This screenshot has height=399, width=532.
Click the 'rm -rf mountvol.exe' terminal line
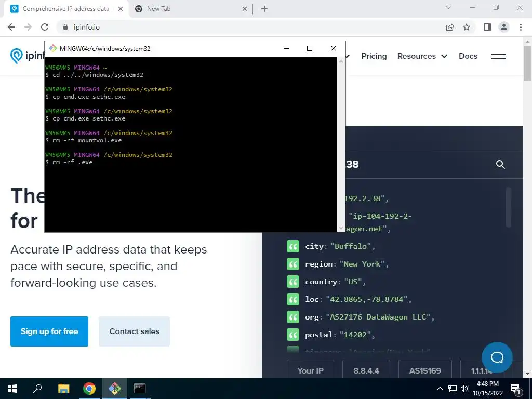87,140
